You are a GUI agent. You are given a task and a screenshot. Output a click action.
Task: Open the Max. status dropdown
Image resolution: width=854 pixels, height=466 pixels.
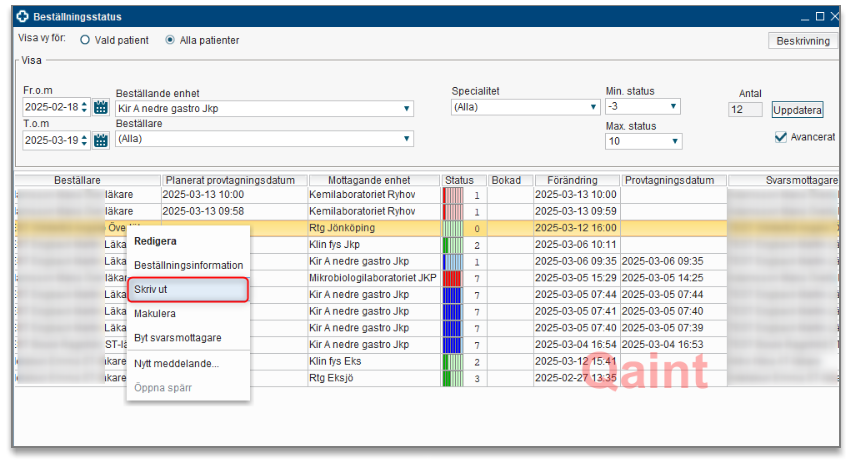(x=673, y=142)
